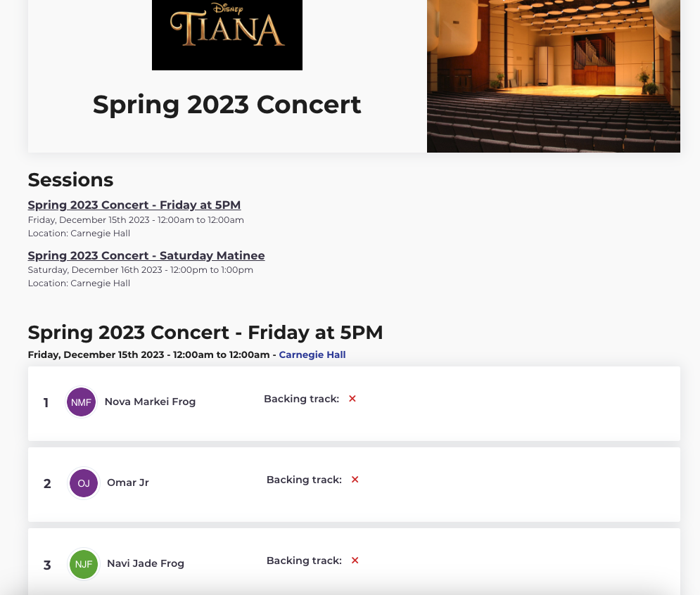
Task: Click the Friday at 5PM session heading
Action: [x=205, y=333]
